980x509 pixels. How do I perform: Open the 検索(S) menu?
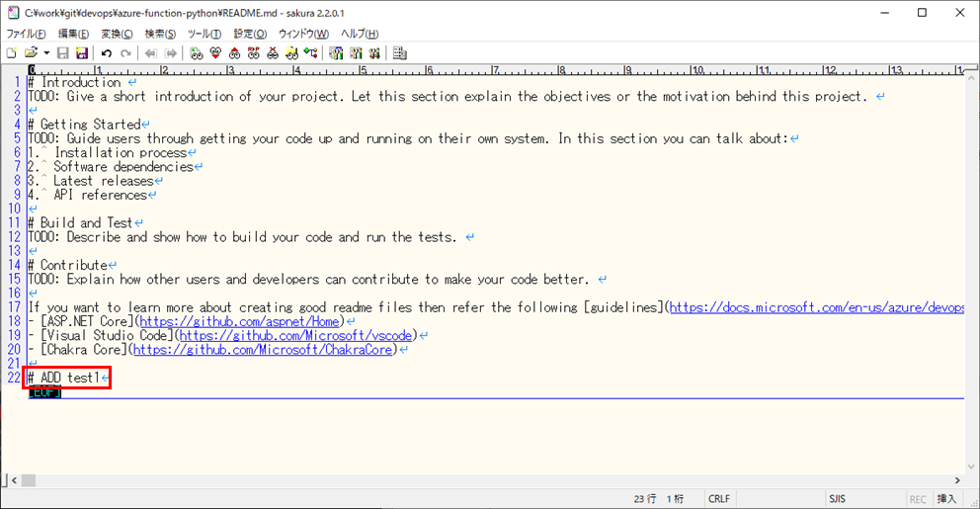pyautogui.click(x=160, y=34)
